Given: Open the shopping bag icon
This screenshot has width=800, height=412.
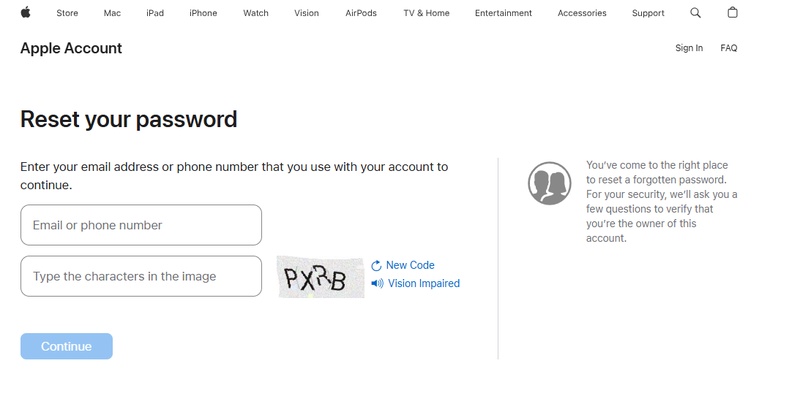Looking at the screenshot, I should pos(732,12).
